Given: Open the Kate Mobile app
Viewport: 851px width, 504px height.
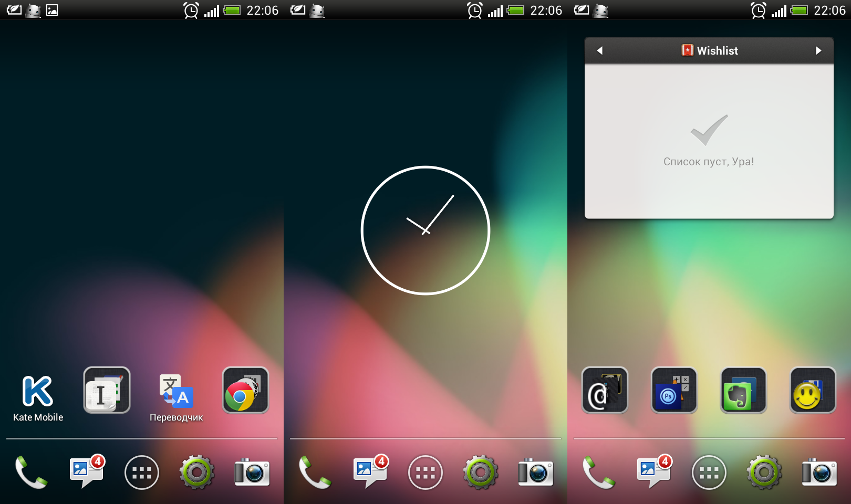Looking at the screenshot, I should pos(38,398).
